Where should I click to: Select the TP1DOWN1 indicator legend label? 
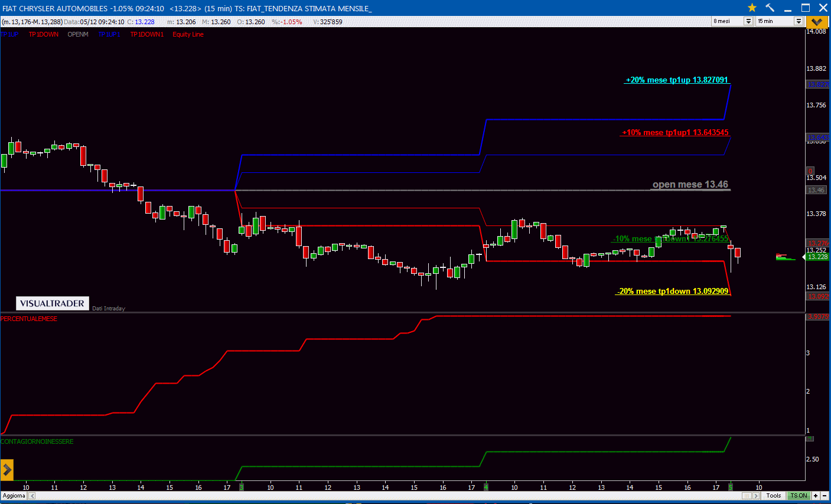coord(147,34)
